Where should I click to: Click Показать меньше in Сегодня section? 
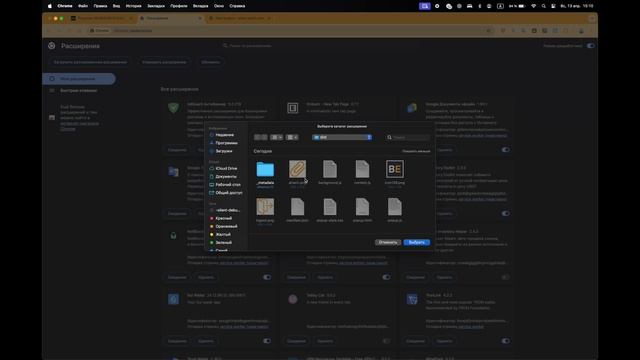[416, 151]
